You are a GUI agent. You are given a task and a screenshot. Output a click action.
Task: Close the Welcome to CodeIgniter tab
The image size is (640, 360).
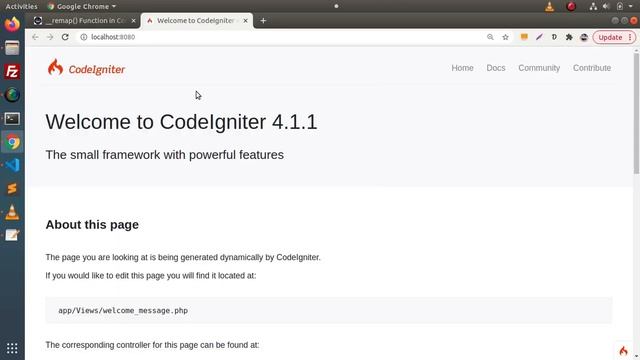click(245, 20)
